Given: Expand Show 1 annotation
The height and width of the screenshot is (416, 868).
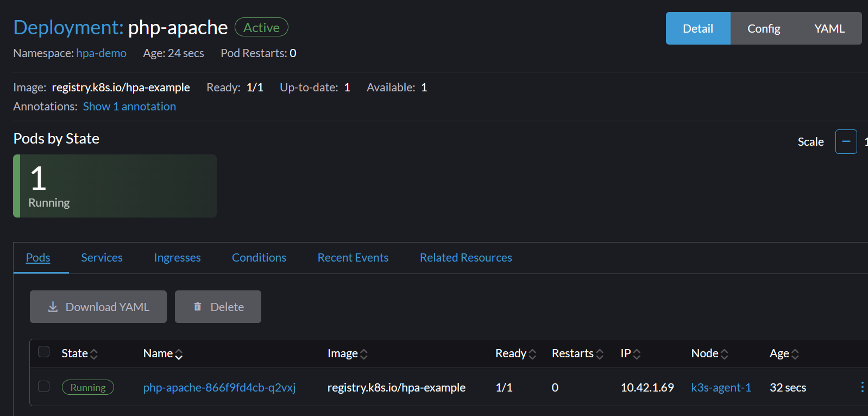Looking at the screenshot, I should 129,107.
